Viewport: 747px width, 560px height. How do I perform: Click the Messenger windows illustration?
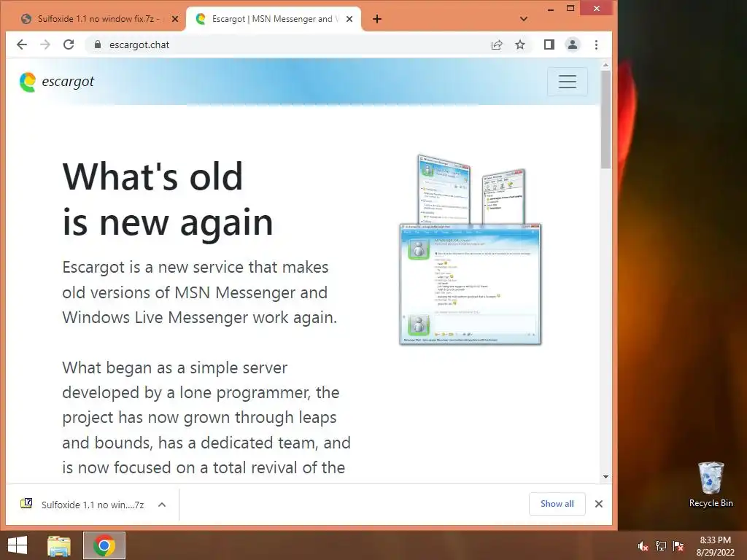pos(471,249)
